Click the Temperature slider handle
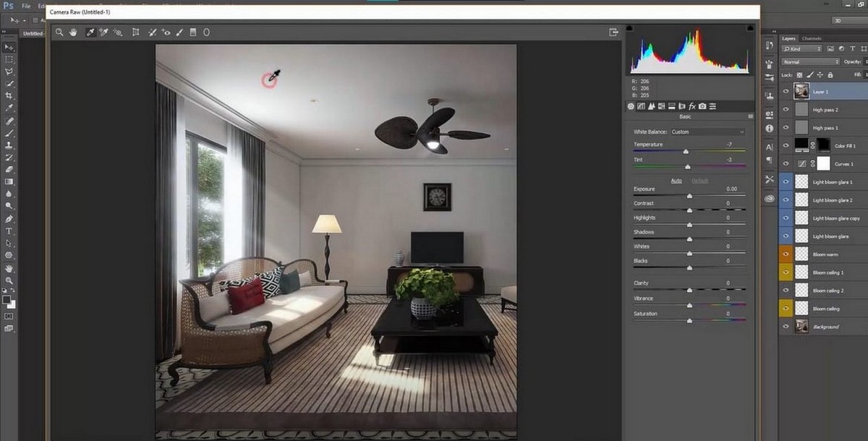This screenshot has height=441, width=868. (686, 152)
